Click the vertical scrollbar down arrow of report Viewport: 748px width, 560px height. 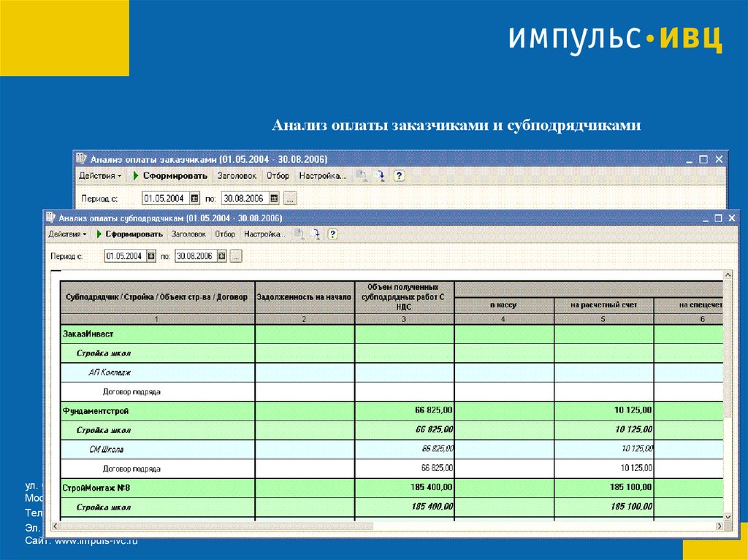(728, 517)
